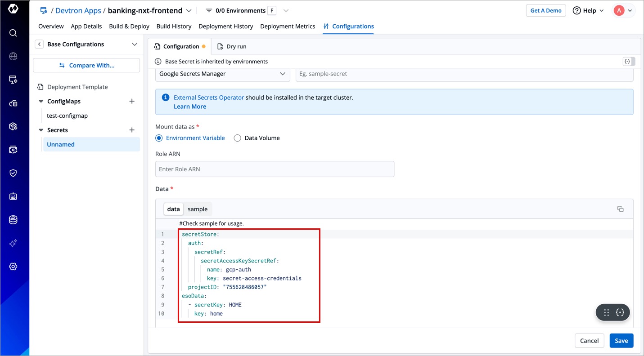This screenshot has width=644, height=356.
Task: Click the Save button
Action: 621,341
